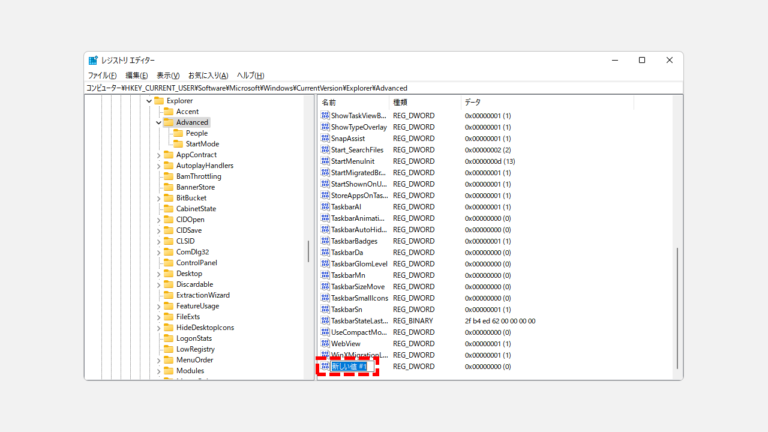This screenshot has height=432, width=768.
Task: Open the ファイル menu
Action: 101,75
